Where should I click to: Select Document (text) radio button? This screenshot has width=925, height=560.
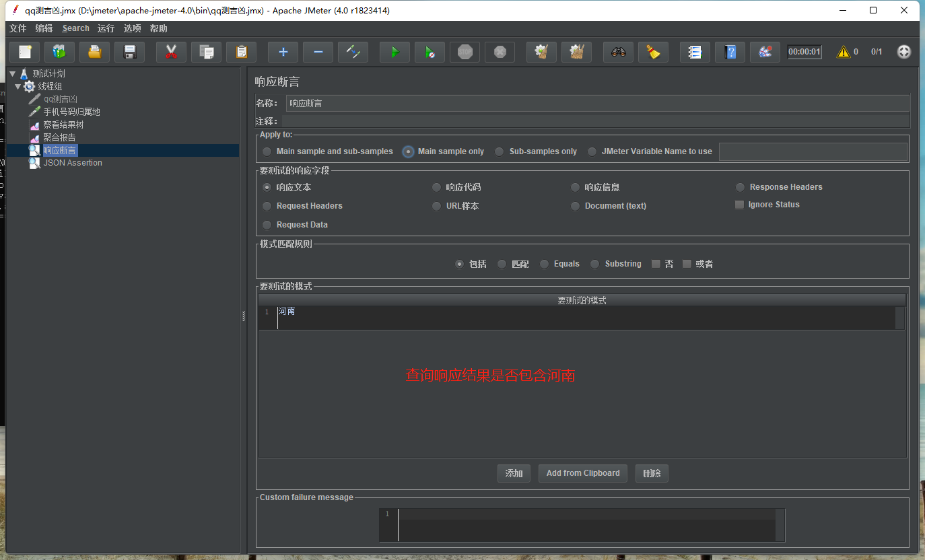(609, 206)
